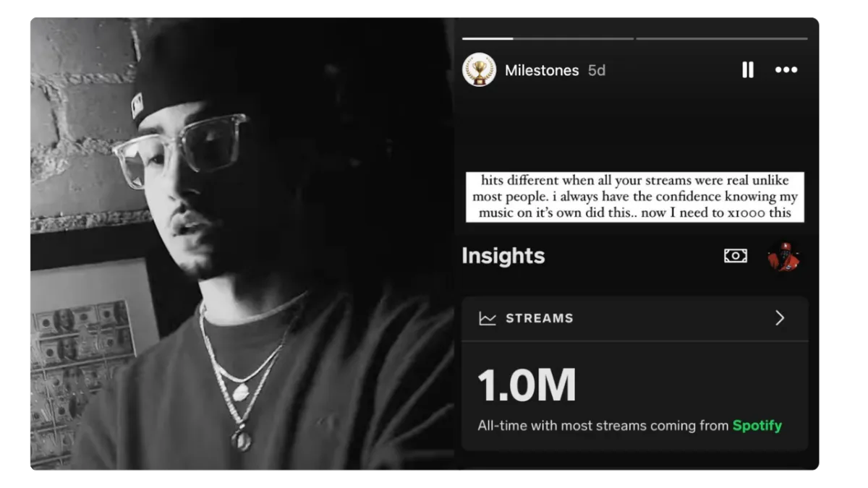Pause the Milestones story
Viewport: 868px width, 488px height.
click(748, 69)
